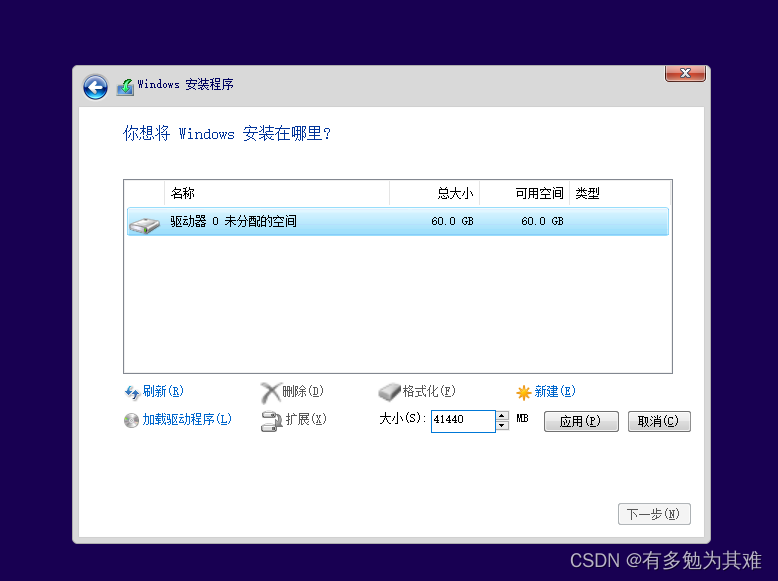This screenshot has width=778, height=581.
Task: Click the 应用(P) apply button
Action: 581,421
